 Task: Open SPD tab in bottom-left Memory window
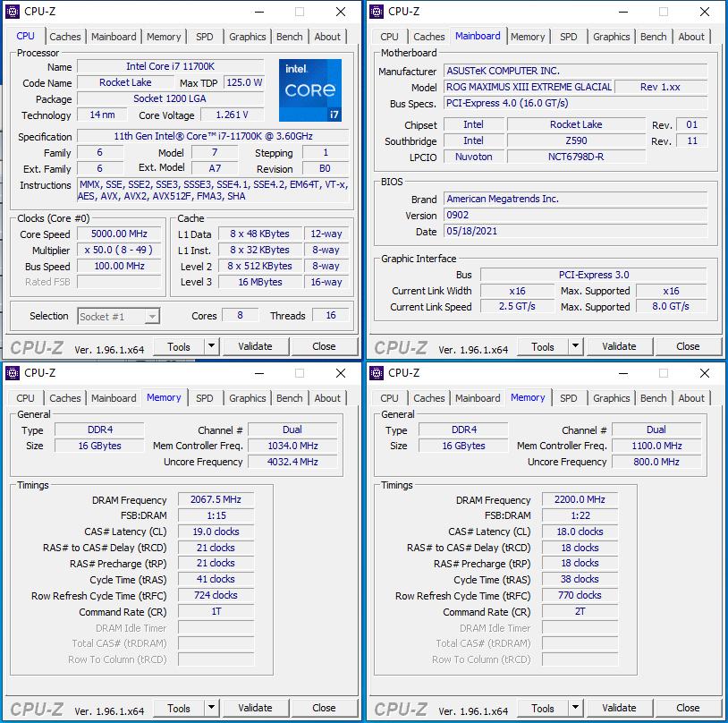(x=204, y=398)
